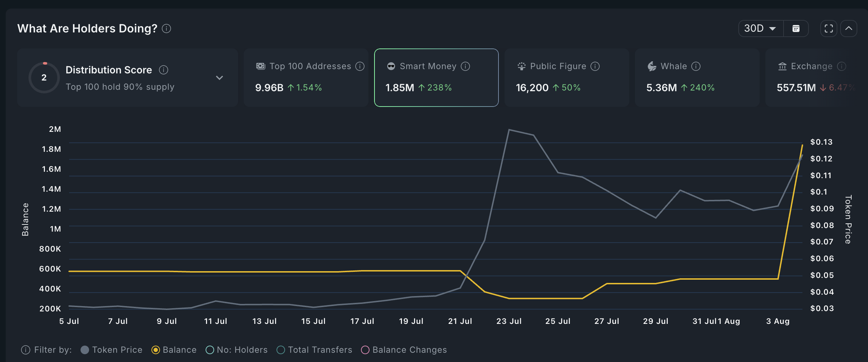Toggle the No: Holders filter
Image resolution: width=868 pixels, height=362 pixels.
210,350
